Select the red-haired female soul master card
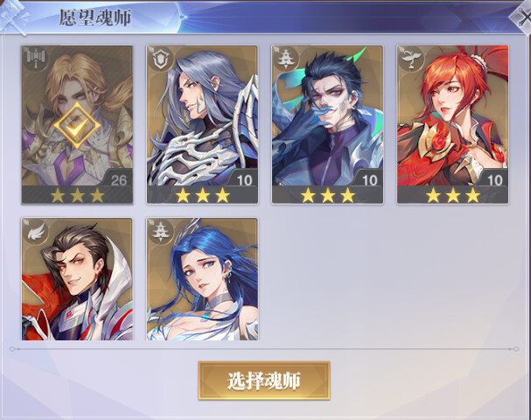Screen dimensions: 531x420 [453, 124]
